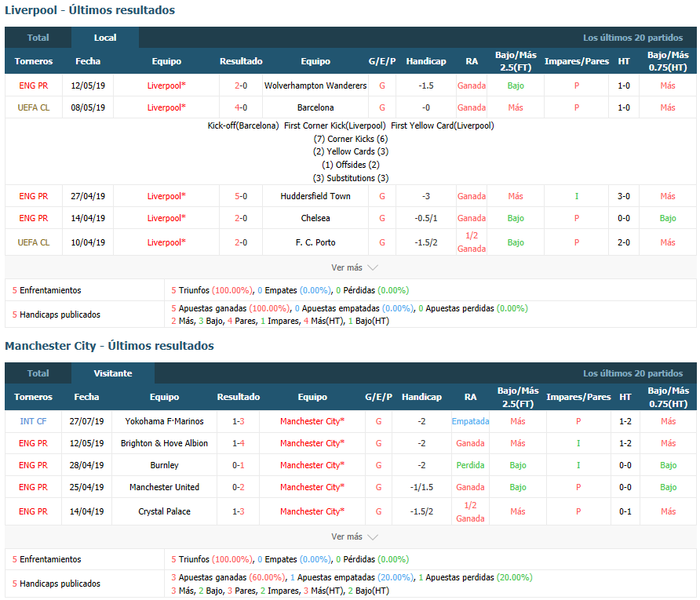Click date 12/05/19 in Wolverhampton row

(x=88, y=85)
